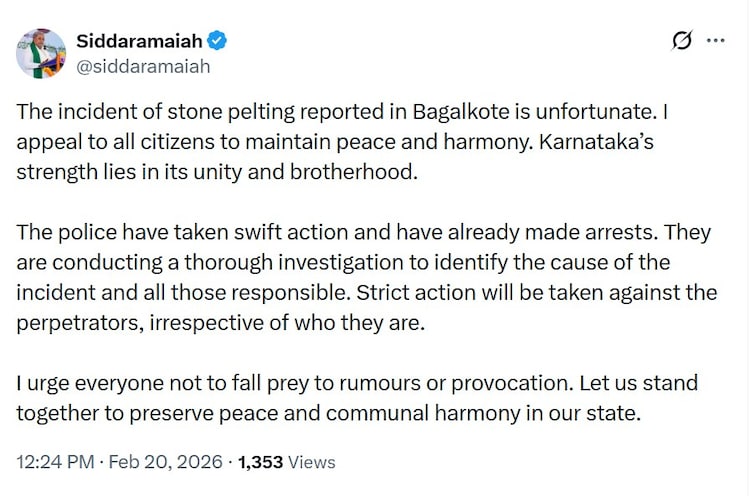Click the blue verified badge
This screenshot has width=750, height=496.
click(x=217, y=41)
